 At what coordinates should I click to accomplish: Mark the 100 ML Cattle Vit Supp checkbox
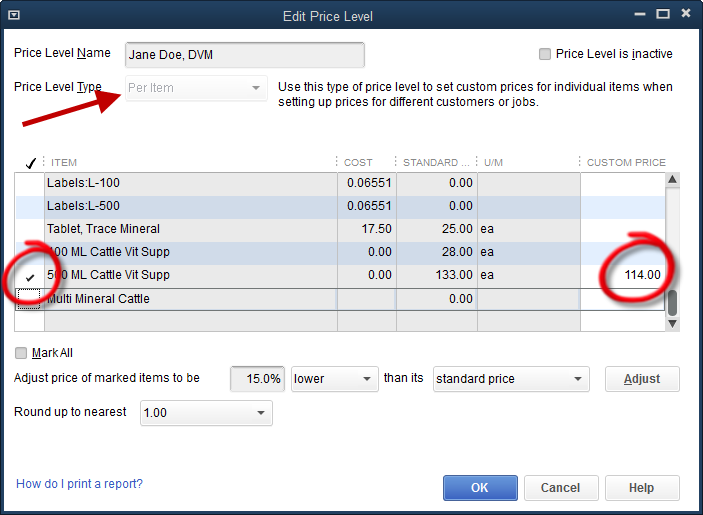coord(30,253)
